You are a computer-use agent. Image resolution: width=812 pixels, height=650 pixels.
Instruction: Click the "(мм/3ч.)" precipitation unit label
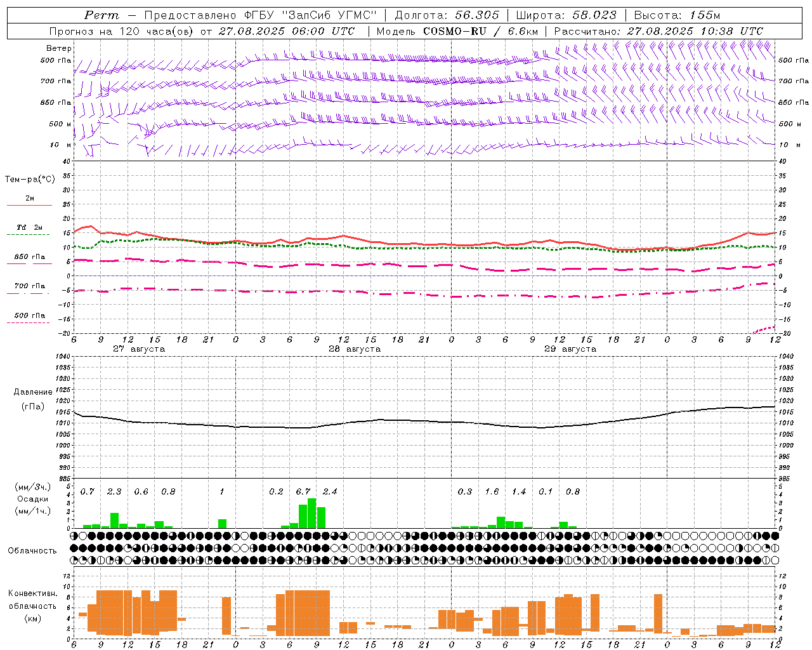(x=33, y=487)
